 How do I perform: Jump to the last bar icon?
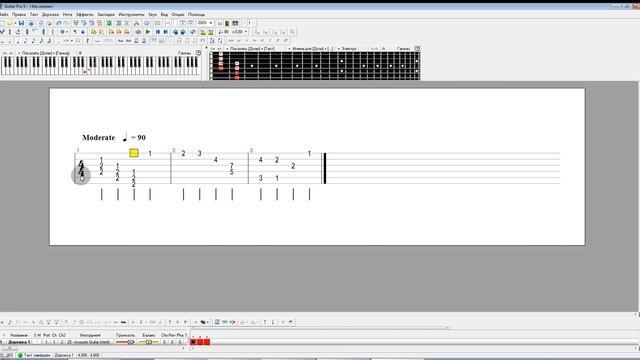coord(166,32)
